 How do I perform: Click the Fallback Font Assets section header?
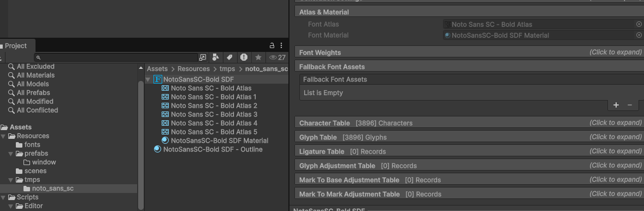[469, 67]
